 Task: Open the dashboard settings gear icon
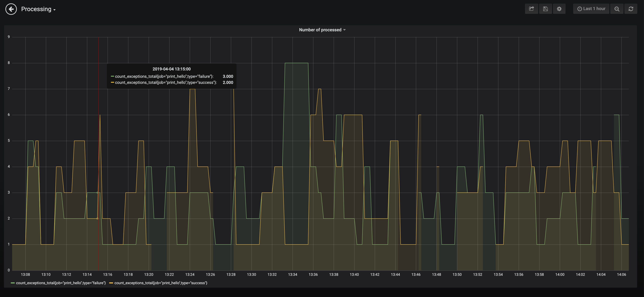point(559,9)
